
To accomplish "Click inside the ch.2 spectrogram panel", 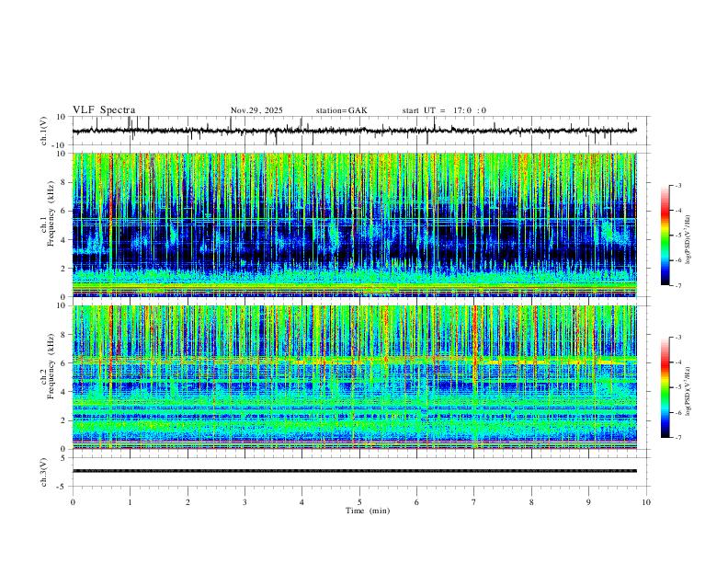I will (x=354, y=377).
